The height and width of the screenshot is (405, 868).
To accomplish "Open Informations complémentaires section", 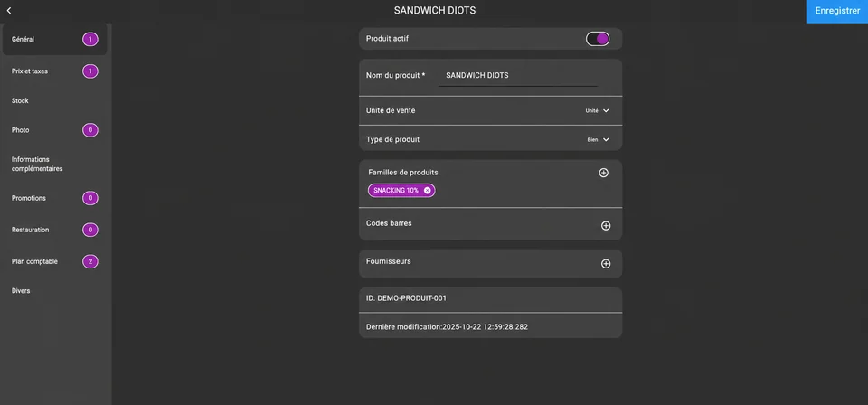I will [55, 164].
